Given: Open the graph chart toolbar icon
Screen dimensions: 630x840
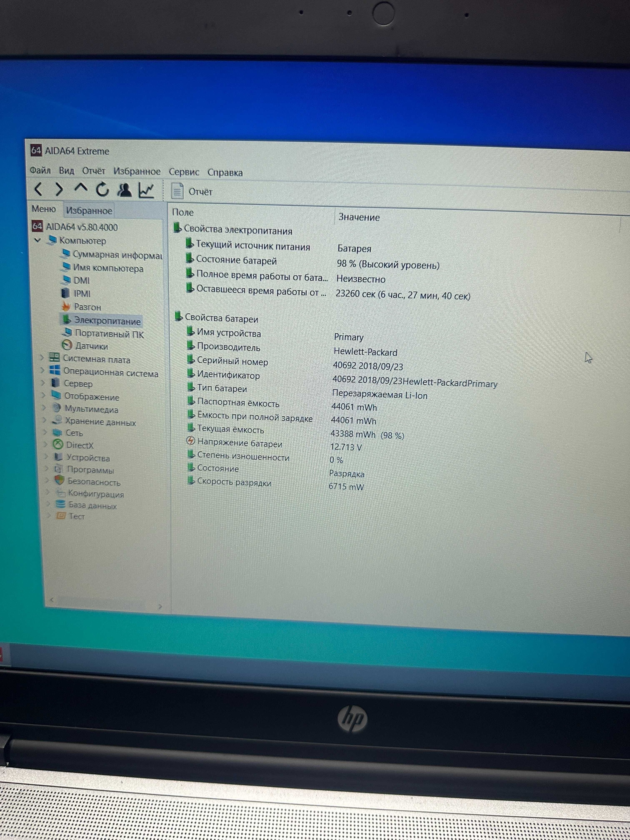Looking at the screenshot, I should click(x=146, y=190).
